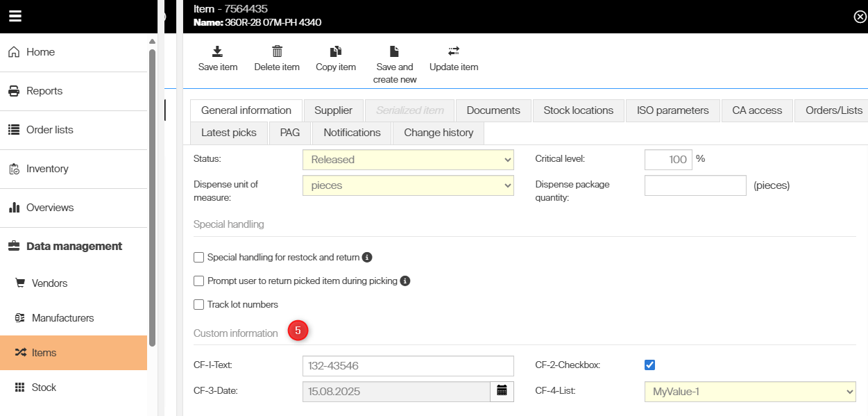Click the Save item icon
Viewport: 868px width, 416px height.
pos(217,51)
